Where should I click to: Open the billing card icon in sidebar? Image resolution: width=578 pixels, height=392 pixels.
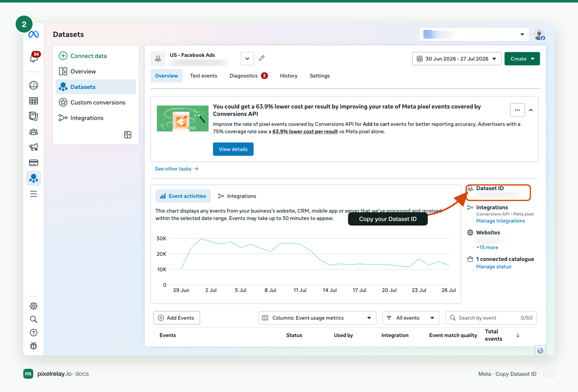coord(34,163)
